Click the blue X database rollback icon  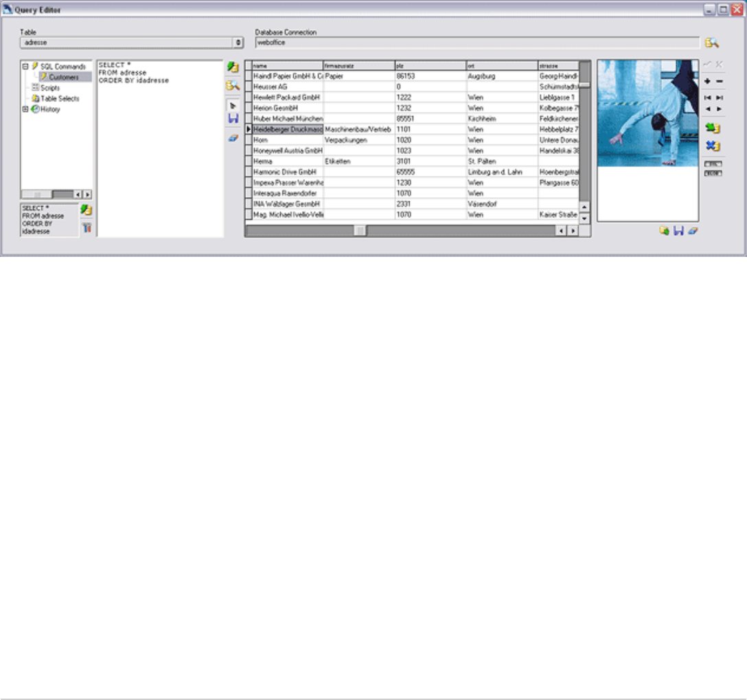click(713, 146)
